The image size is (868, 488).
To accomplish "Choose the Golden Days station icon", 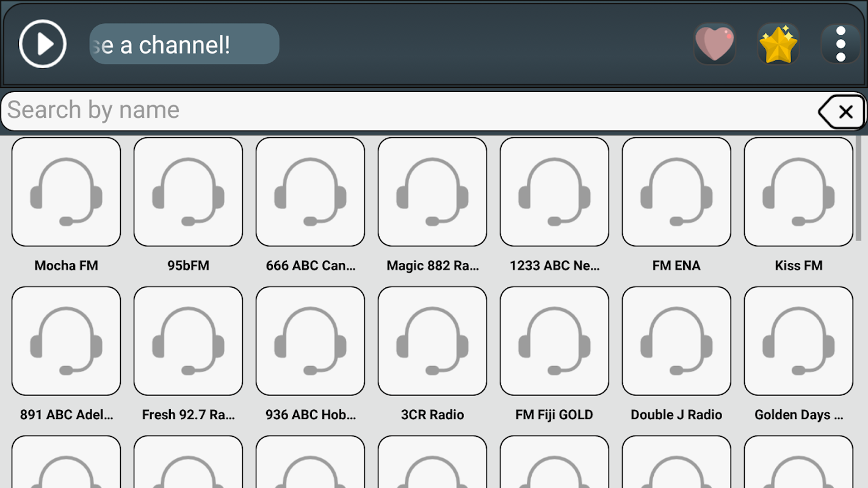I will pos(799,341).
